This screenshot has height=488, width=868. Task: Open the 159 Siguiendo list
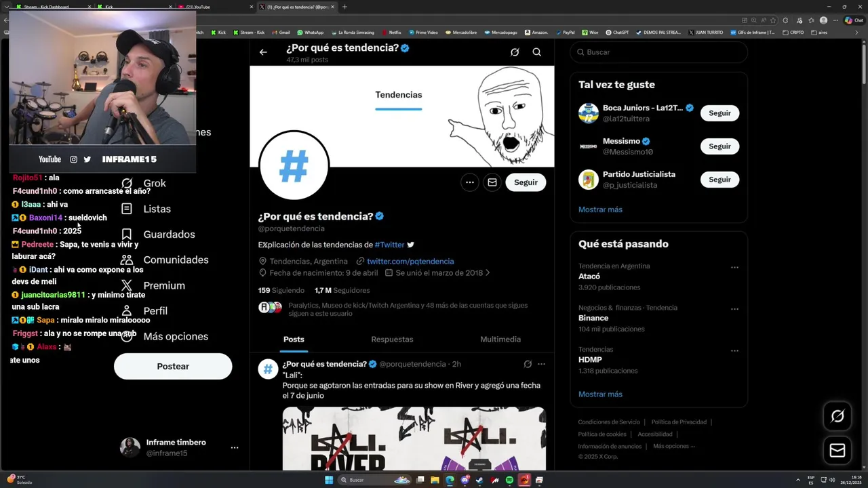click(281, 291)
